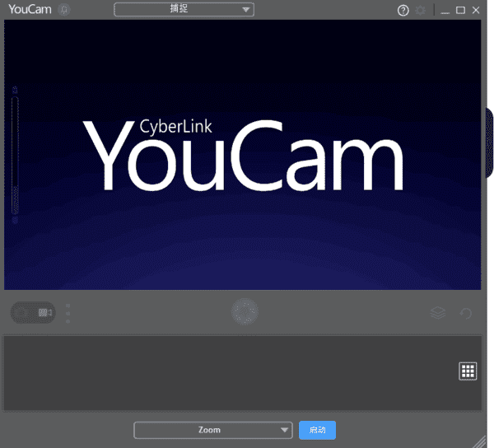Open the layers stack icon
The image size is (494, 448).
(x=438, y=313)
